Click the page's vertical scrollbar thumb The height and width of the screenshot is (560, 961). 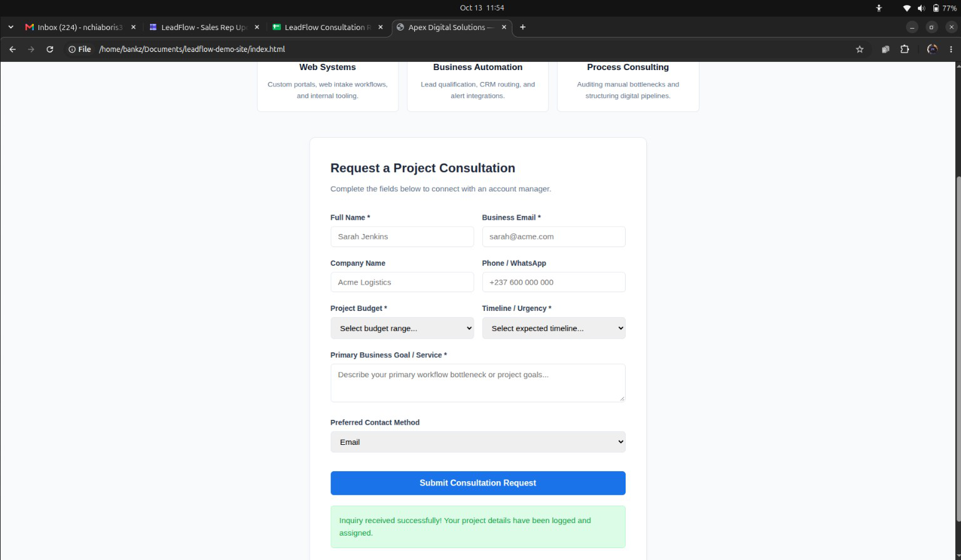958,349
